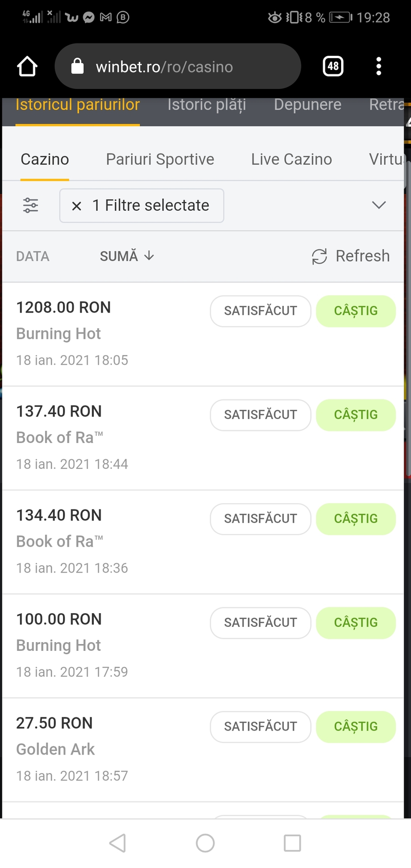This screenshot has height=868, width=411.
Task: Clear filter with the X icon
Action: point(77,206)
